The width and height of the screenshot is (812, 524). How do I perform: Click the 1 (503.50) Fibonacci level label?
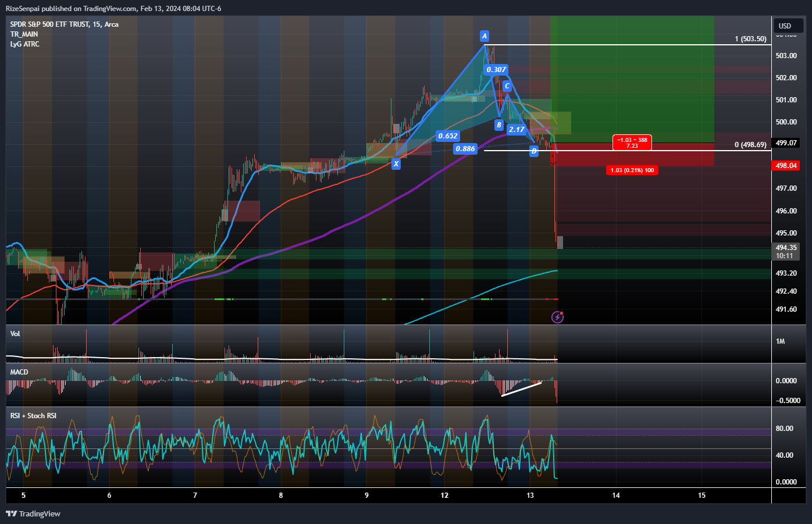[750, 39]
